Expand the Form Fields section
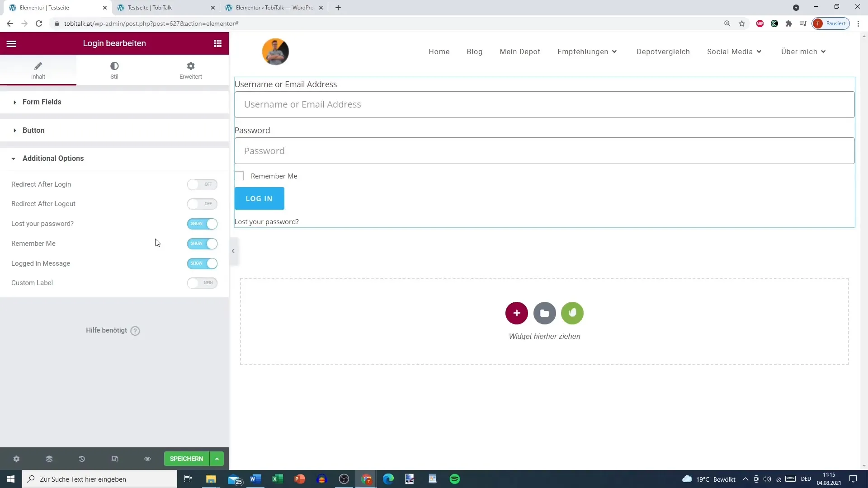 [114, 102]
